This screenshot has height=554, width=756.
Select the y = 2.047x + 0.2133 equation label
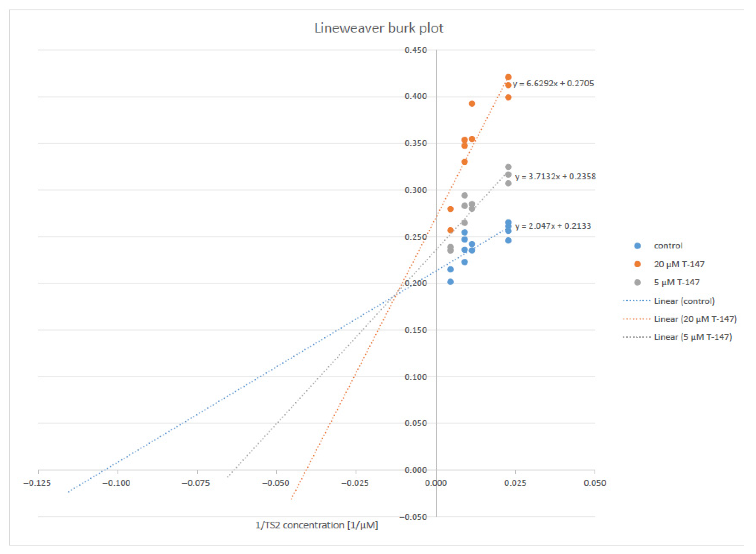(x=553, y=226)
